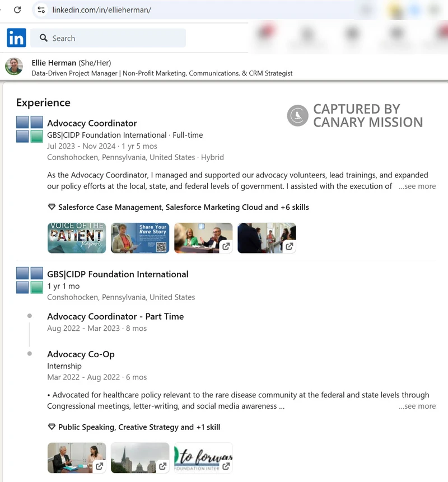Click the skills diamond icon beside Salesforce Case Management
The width and height of the screenshot is (448, 482).
52,207
